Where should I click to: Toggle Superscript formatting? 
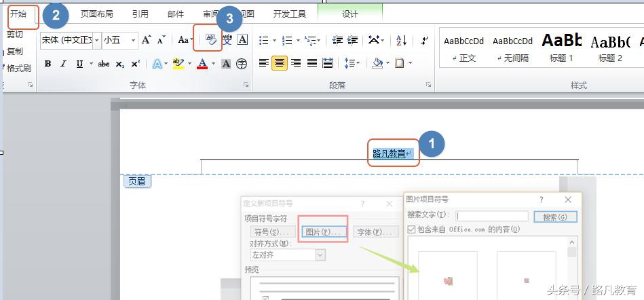coord(136,64)
